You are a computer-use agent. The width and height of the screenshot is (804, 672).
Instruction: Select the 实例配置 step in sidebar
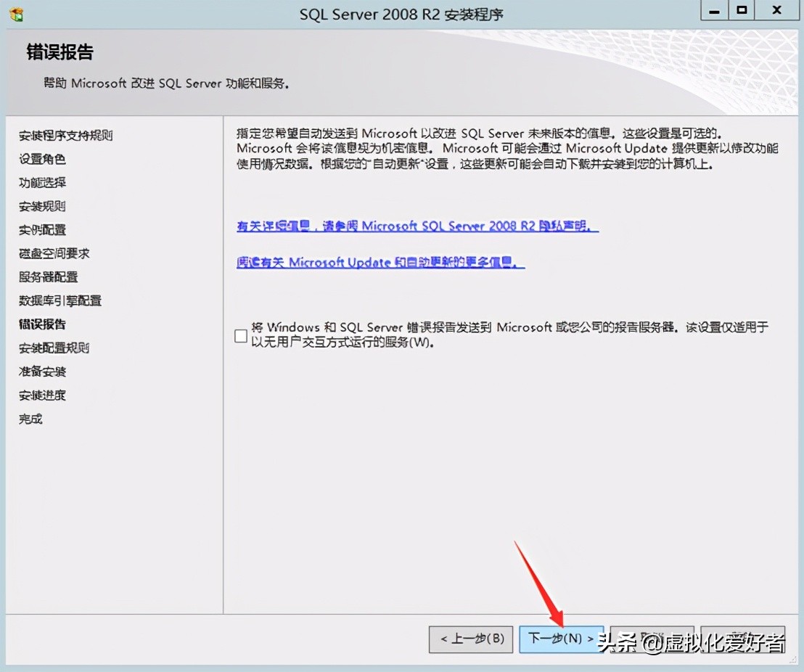(42, 230)
